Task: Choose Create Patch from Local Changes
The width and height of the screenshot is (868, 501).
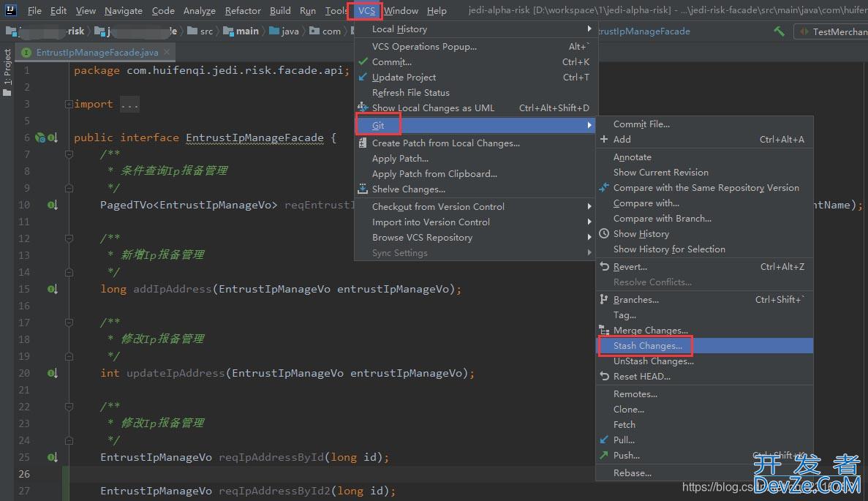Action: pyautogui.click(x=475, y=143)
